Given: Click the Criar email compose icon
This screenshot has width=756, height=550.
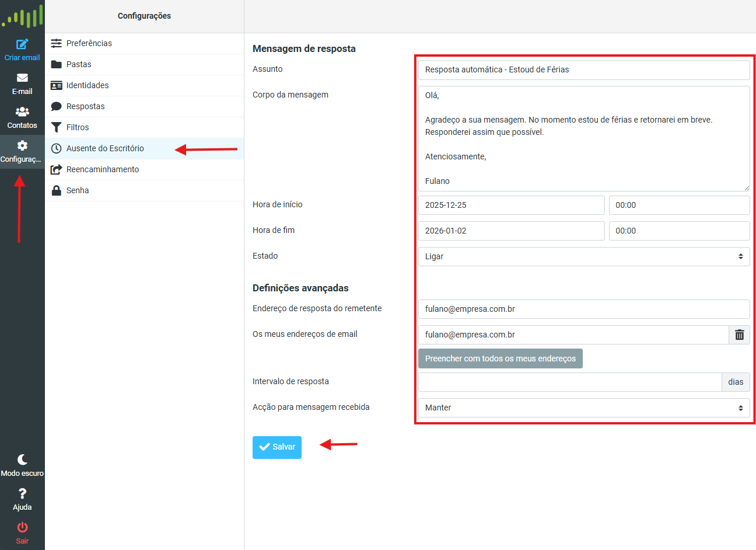Looking at the screenshot, I should [22, 44].
